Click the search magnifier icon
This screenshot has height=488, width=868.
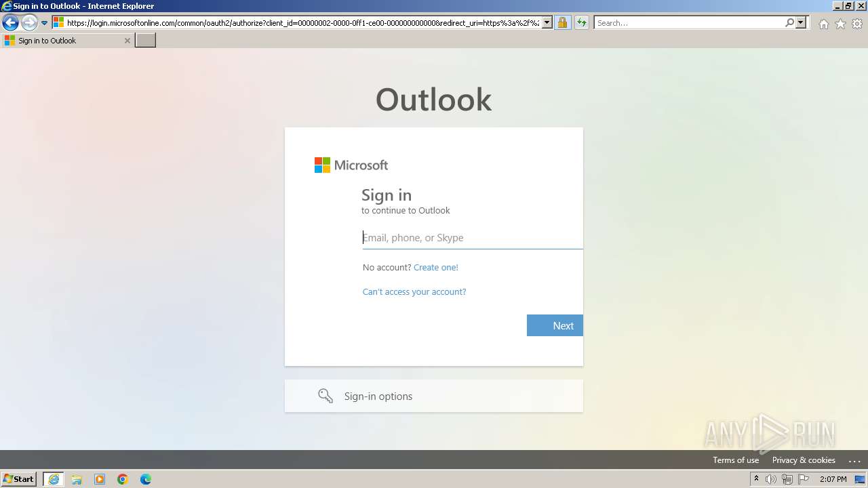tap(789, 23)
